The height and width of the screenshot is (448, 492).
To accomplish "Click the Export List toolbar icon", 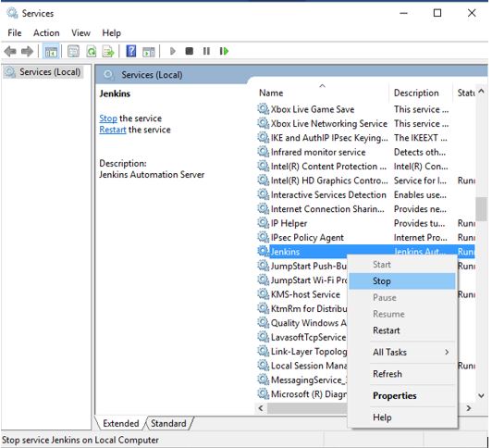I will (x=108, y=51).
